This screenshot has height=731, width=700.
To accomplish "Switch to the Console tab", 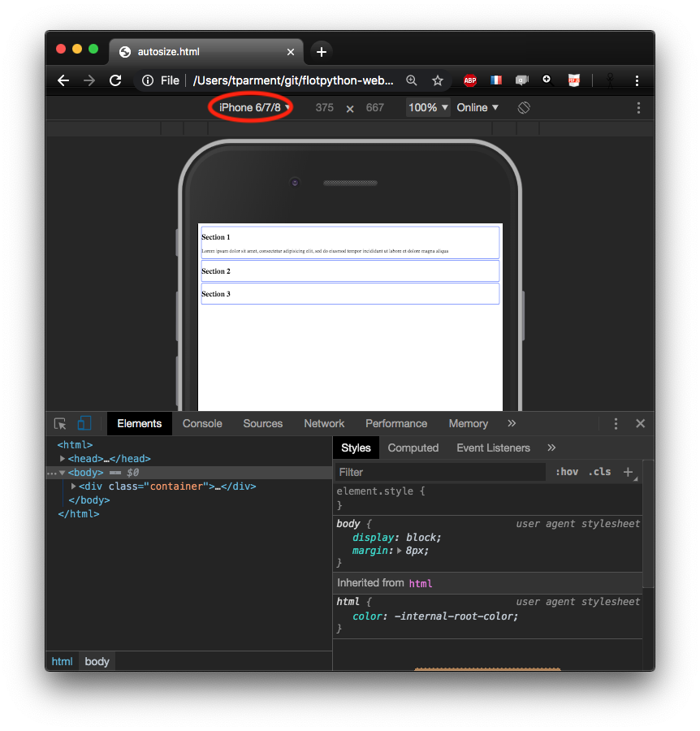I will tap(202, 424).
